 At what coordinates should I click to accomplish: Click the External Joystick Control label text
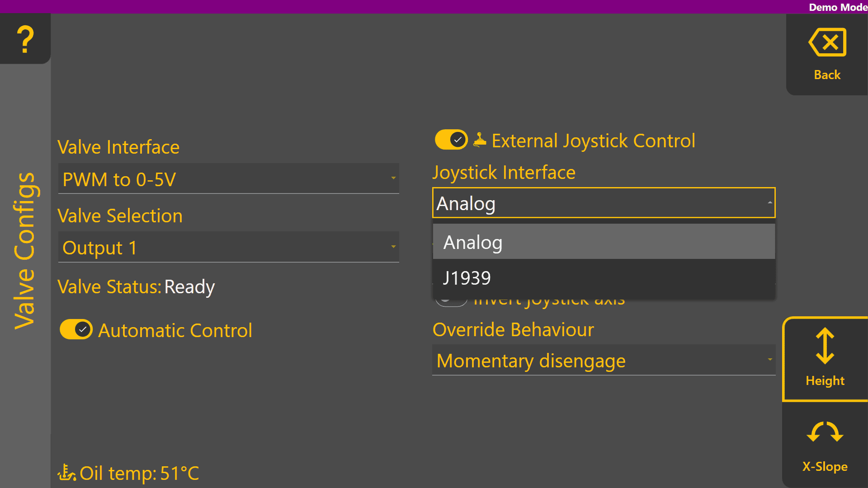point(593,141)
